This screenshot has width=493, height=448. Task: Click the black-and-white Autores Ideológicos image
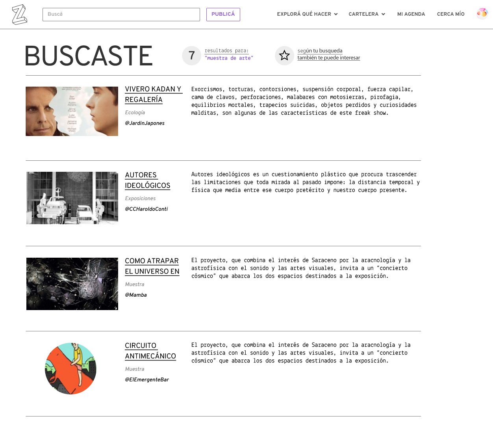click(72, 198)
